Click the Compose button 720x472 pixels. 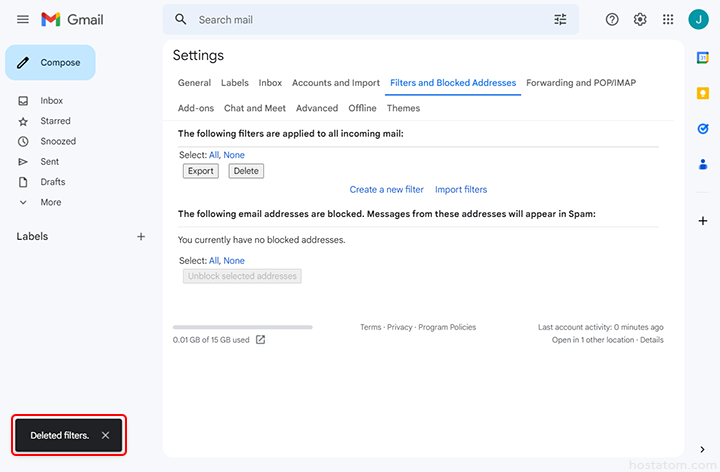click(x=51, y=62)
